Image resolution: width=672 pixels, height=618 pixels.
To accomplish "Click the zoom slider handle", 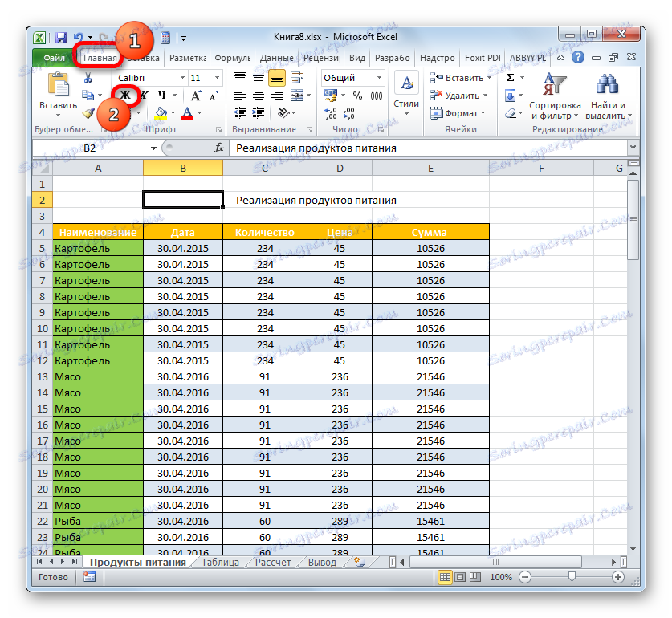I will (572, 577).
